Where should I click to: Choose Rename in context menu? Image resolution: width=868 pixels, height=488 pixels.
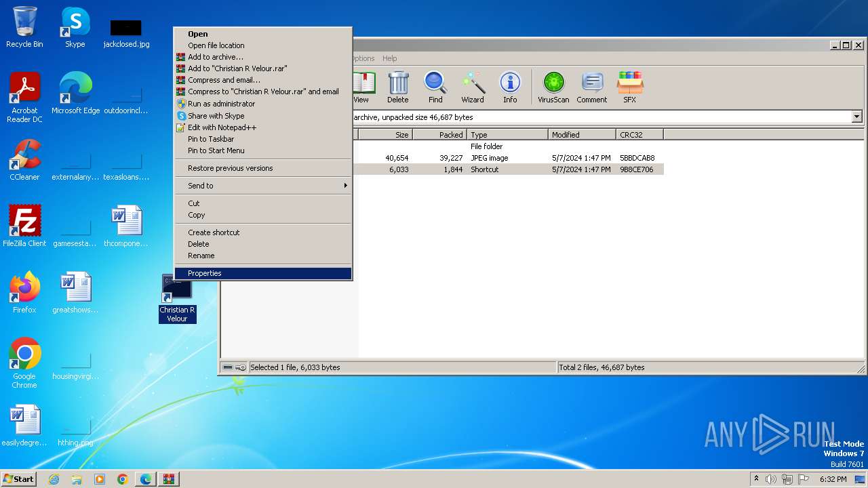coord(263,256)
